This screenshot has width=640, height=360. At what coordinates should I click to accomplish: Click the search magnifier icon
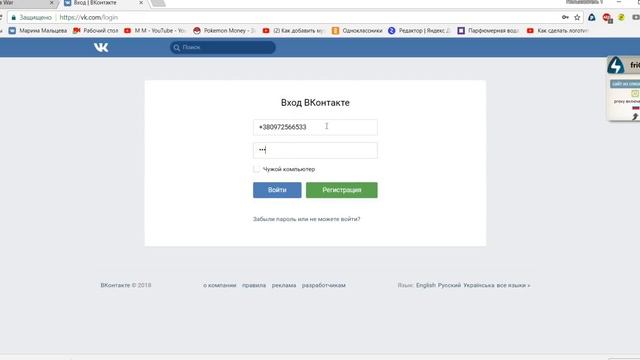click(x=176, y=48)
